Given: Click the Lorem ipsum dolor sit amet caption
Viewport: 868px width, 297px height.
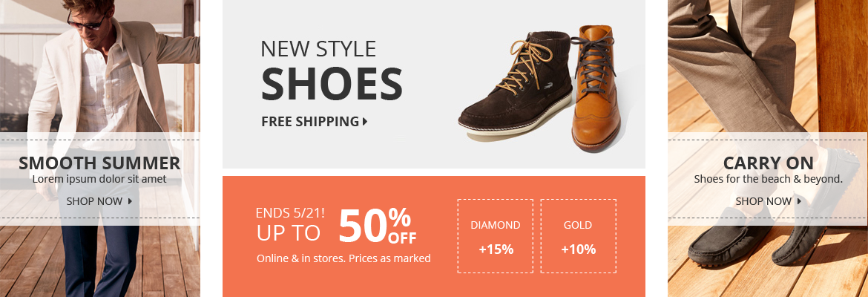Looking at the screenshot, I should coord(99,179).
